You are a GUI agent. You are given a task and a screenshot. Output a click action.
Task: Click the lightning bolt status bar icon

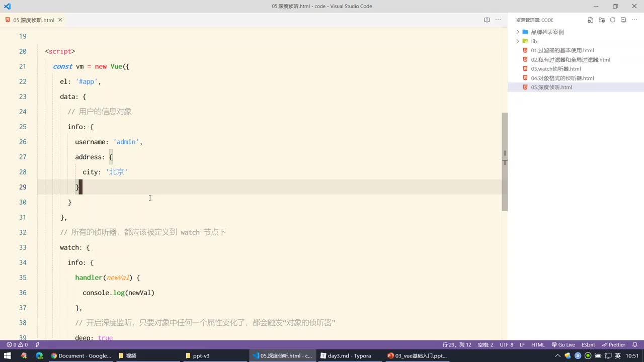(37, 345)
